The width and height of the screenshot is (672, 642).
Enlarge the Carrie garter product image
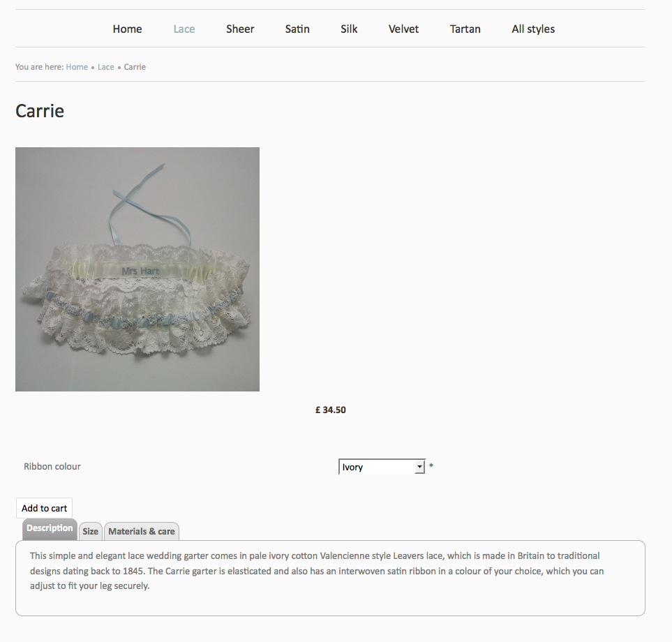(x=137, y=269)
